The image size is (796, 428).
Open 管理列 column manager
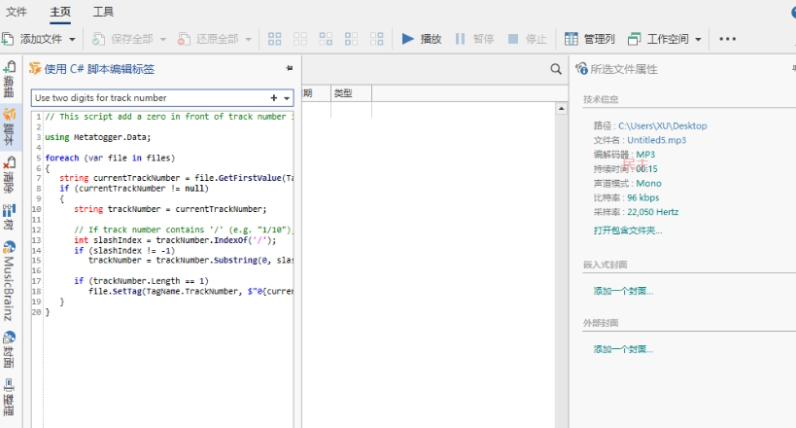(x=590, y=39)
